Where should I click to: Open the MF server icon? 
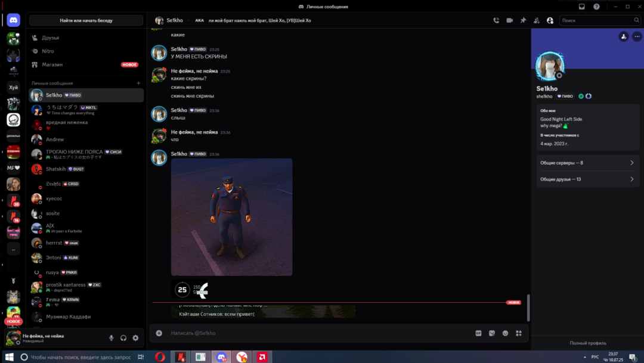13,167
